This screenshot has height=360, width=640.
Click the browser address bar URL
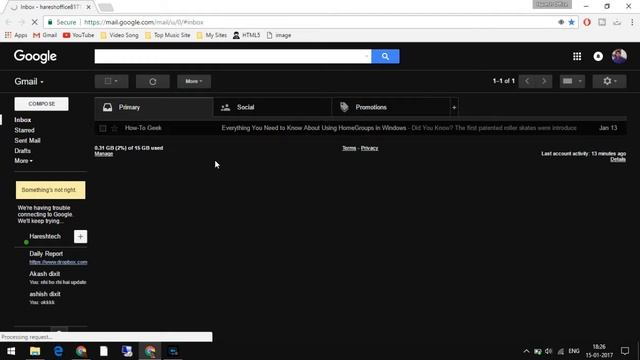point(144,22)
